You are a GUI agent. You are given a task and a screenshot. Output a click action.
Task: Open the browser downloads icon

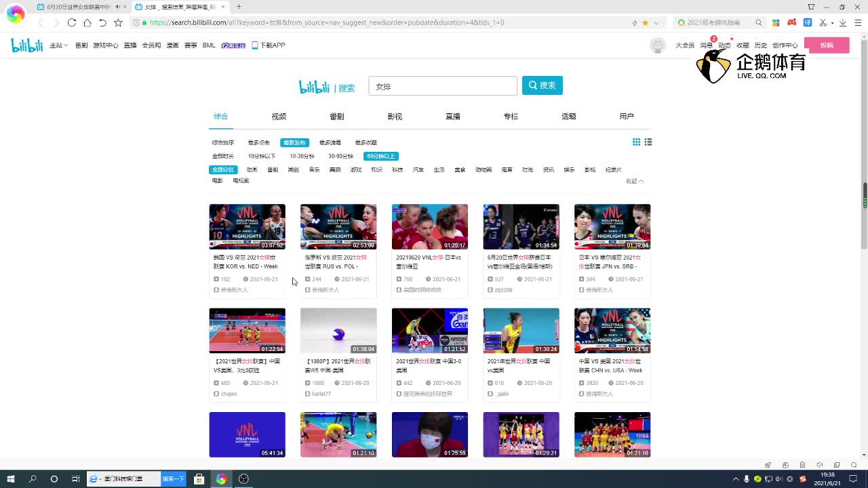[x=843, y=22]
